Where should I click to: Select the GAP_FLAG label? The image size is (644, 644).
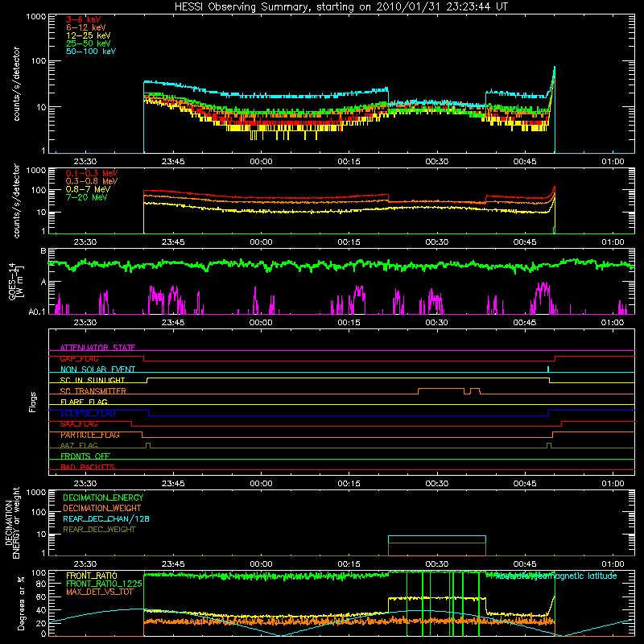79,358
